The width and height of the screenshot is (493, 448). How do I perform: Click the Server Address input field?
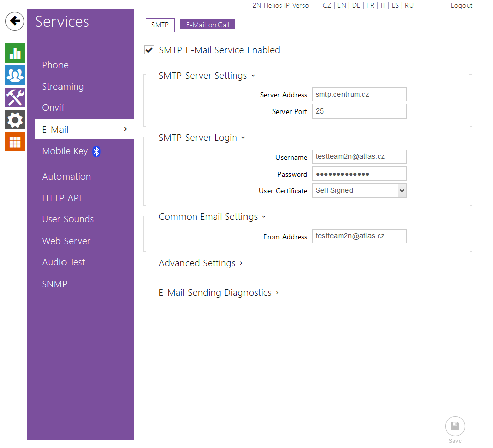click(x=359, y=94)
